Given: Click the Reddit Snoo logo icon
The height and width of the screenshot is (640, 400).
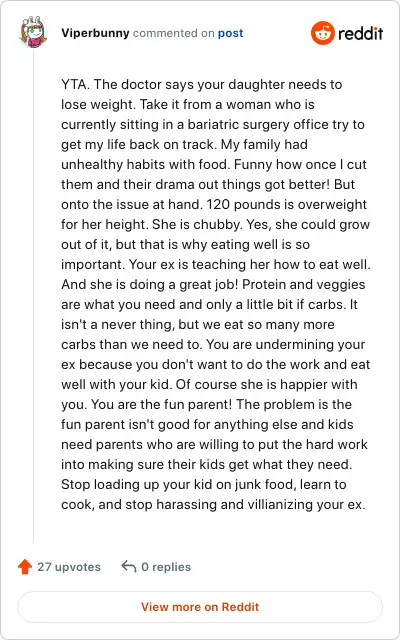Looking at the screenshot, I should pos(322,33).
